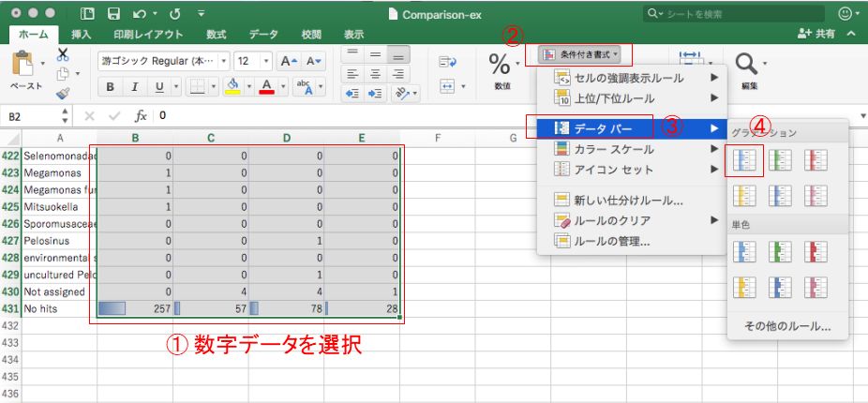The width and height of the screenshot is (868, 403).
Task: Click the scissors cut icon
Action: tap(63, 54)
